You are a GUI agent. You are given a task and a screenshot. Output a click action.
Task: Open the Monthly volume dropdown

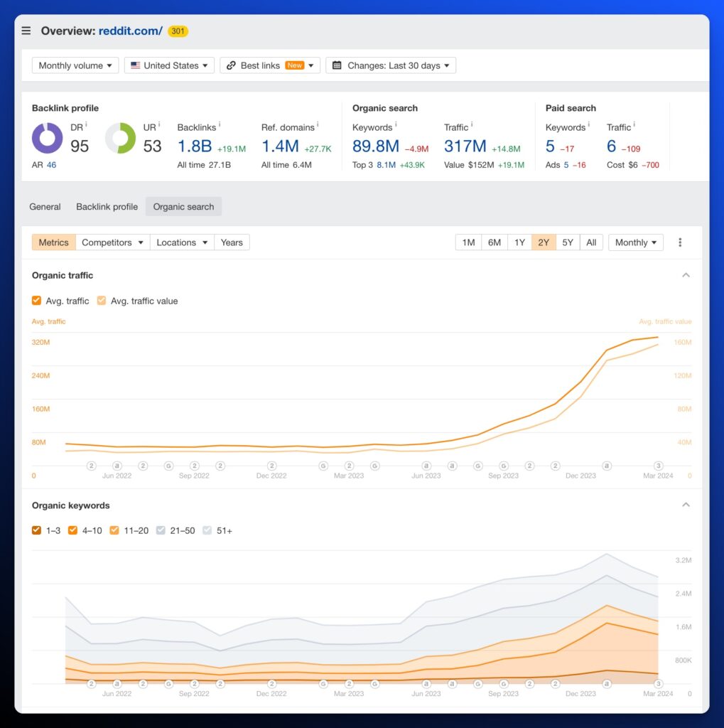(75, 65)
